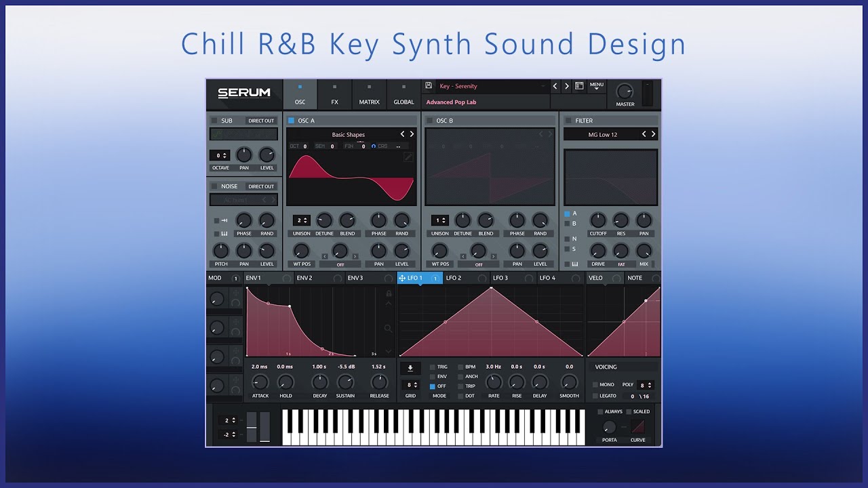Adjust the OSC A UNISON voices stepper

302,220
